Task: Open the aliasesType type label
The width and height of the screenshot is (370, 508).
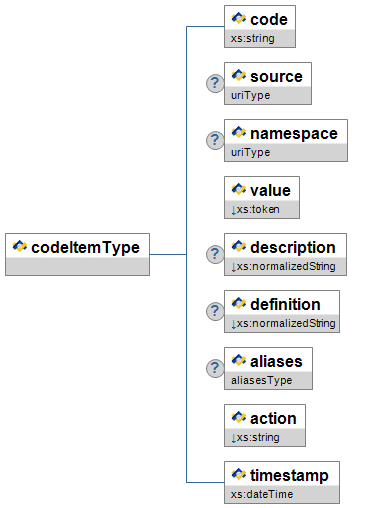Action: tap(262, 380)
